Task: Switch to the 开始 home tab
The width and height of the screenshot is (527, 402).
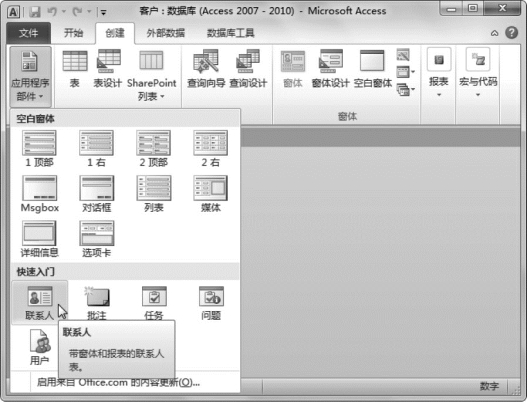Action: [74, 33]
